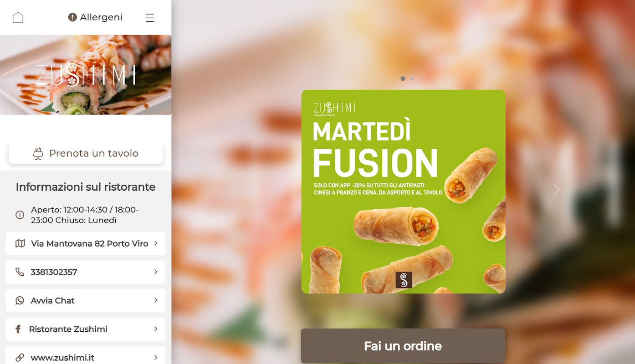Screen dimensions: 635x364
Task: Click the home icon at top left
Action: point(18,18)
